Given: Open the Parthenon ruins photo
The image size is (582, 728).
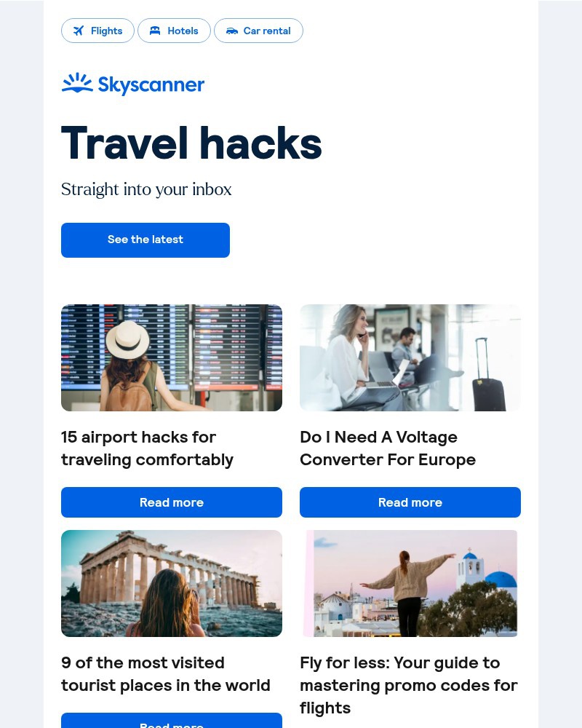Looking at the screenshot, I should point(172,583).
